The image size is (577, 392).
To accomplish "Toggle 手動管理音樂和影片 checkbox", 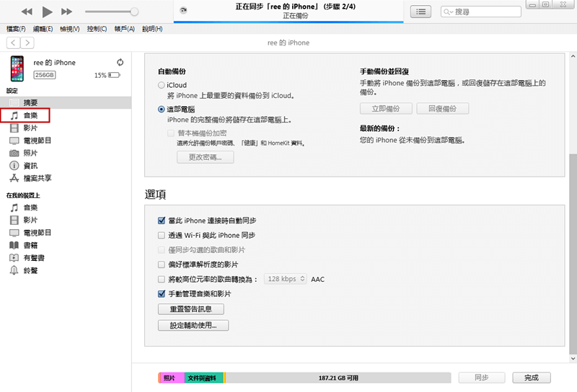I will [x=161, y=294].
